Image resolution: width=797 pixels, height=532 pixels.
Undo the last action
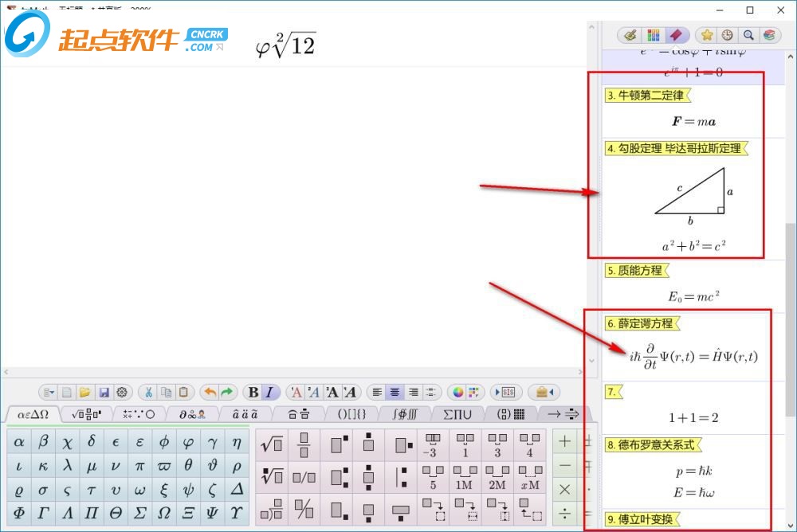210,393
